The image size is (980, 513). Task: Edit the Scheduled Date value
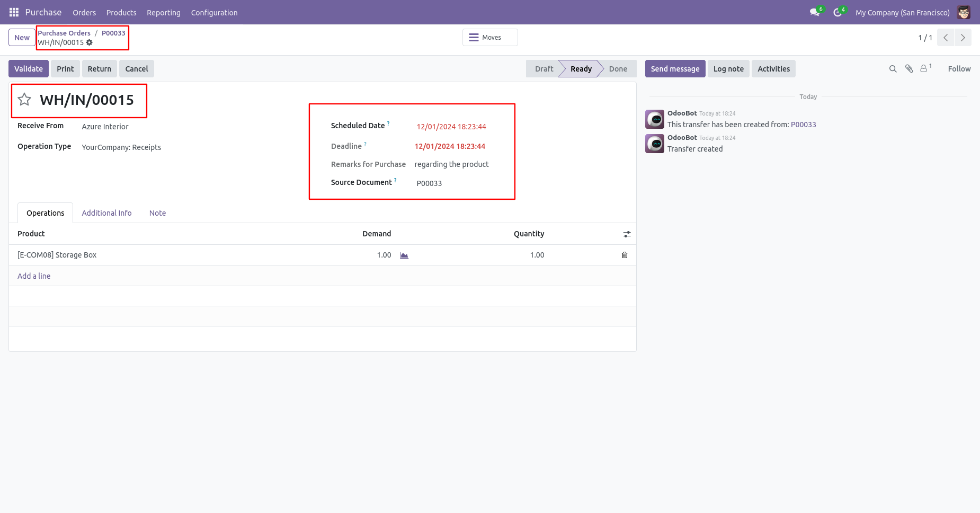click(451, 127)
